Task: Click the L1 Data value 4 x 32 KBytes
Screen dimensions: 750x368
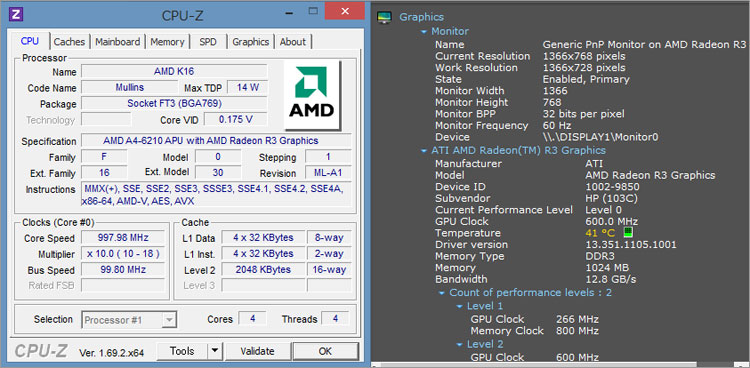Action: [263, 238]
